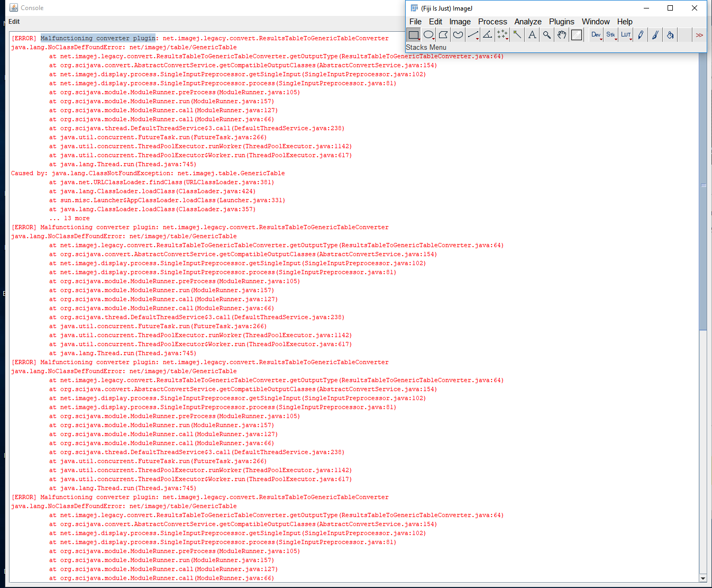The height and width of the screenshot is (588, 712).
Task: Open the Stk stacks menu
Action: click(611, 34)
